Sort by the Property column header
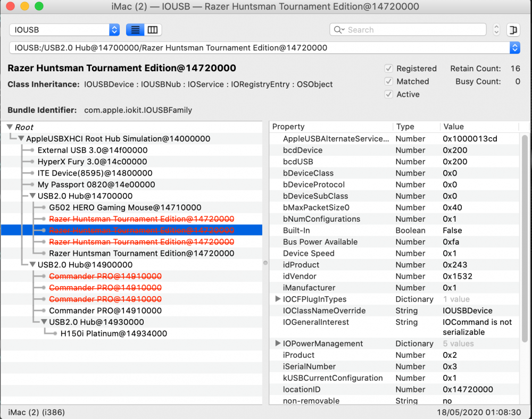Screen dimensions: 532x419 [x=331, y=127]
